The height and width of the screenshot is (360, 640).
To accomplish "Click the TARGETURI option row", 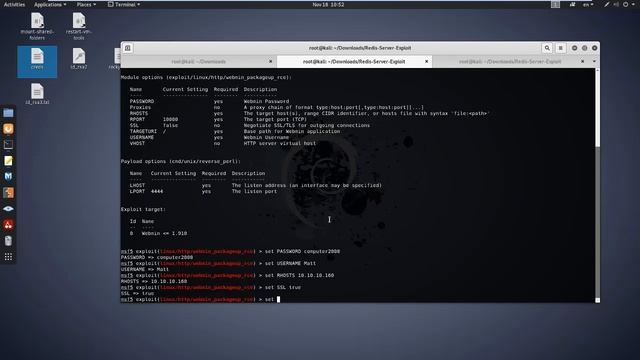I will [235, 131].
